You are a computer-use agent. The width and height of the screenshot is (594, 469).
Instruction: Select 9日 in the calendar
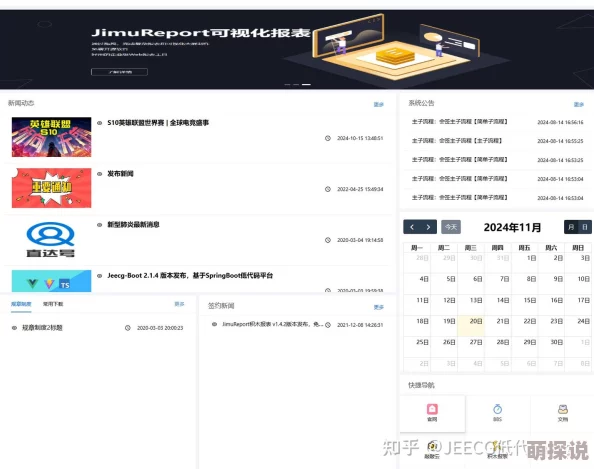[x=551, y=284]
